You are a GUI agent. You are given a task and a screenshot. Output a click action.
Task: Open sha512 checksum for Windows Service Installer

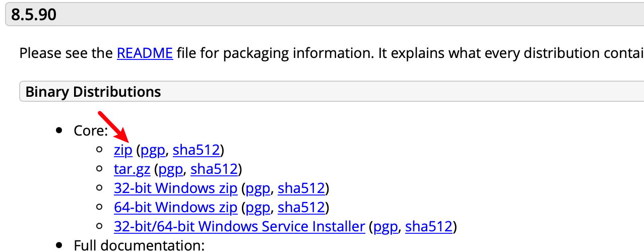tap(429, 227)
